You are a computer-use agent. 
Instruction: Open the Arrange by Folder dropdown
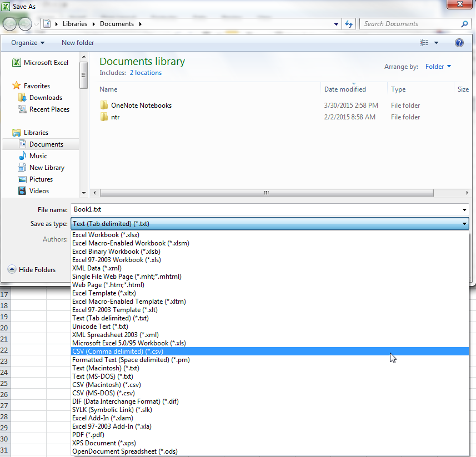[438, 67]
